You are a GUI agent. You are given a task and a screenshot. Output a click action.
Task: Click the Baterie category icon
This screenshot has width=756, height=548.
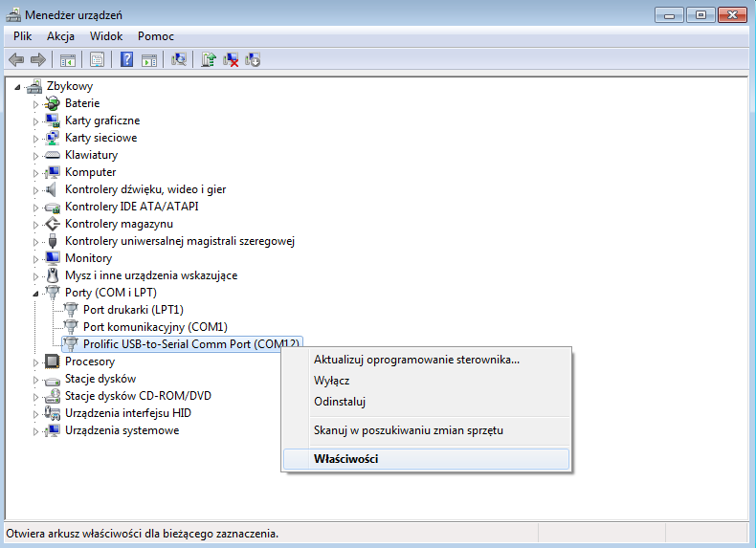53,103
